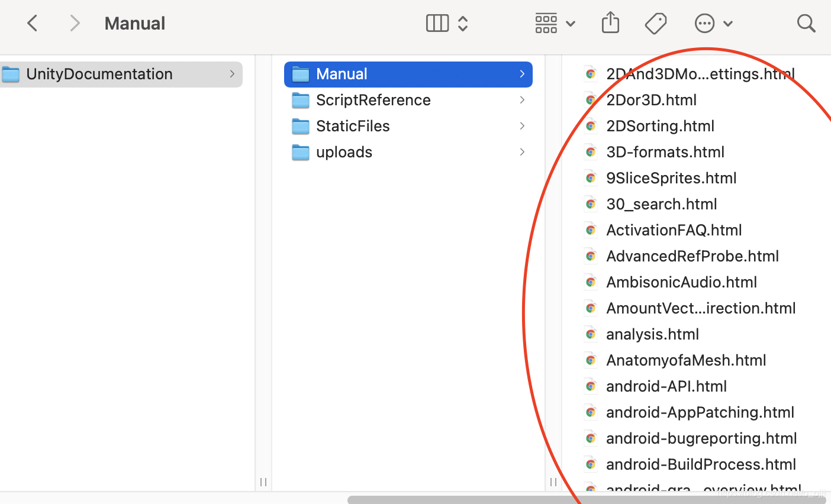Click the horizontal scrollbar at bottom
Screen dimensions: 831x504
point(587,500)
